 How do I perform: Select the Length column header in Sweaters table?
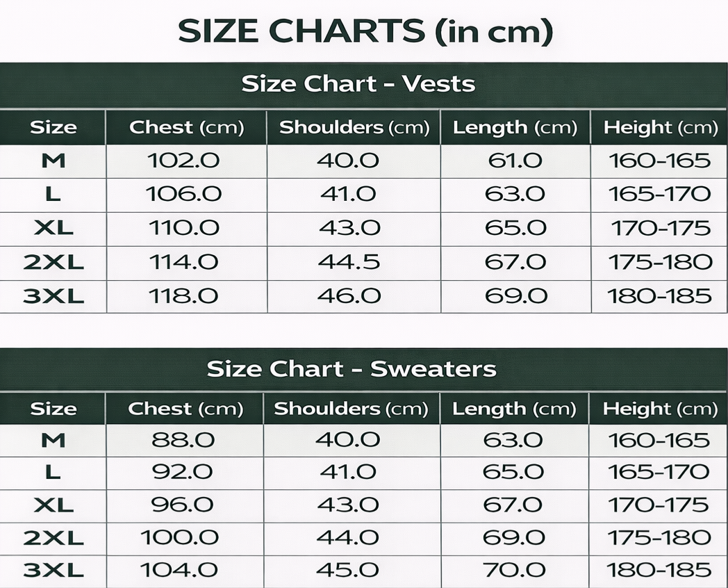coord(514,409)
